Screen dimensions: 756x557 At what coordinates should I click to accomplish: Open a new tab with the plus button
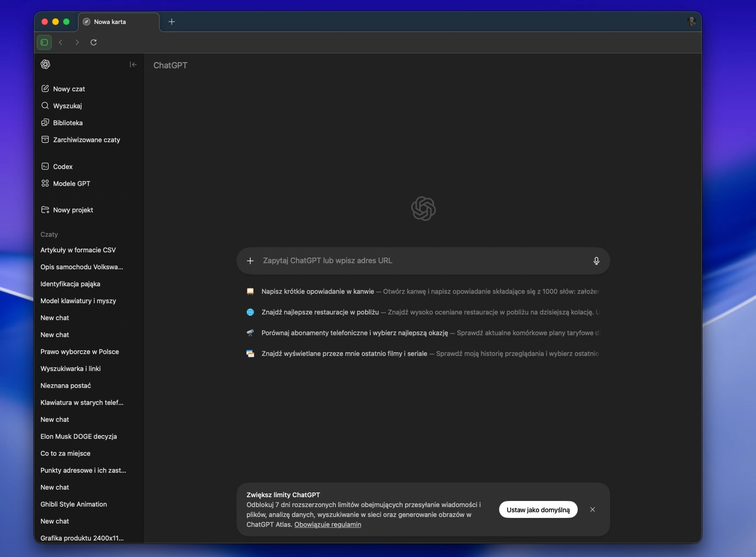[172, 22]
